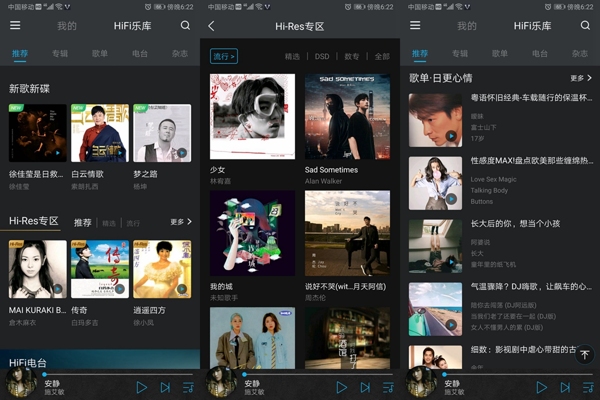Open 徐佳莹是日救星 album cover
The width and height of the screenshot is (600, 400).
coord(38,133)
